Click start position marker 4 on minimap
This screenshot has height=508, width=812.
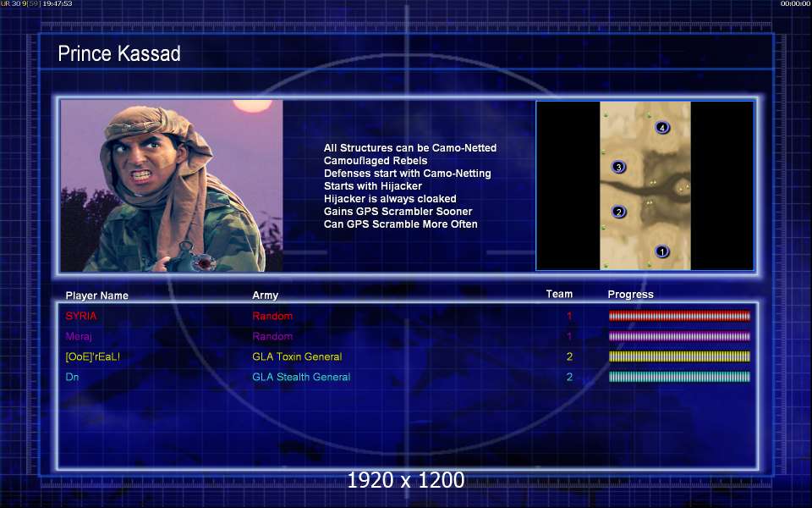point(661,127)
